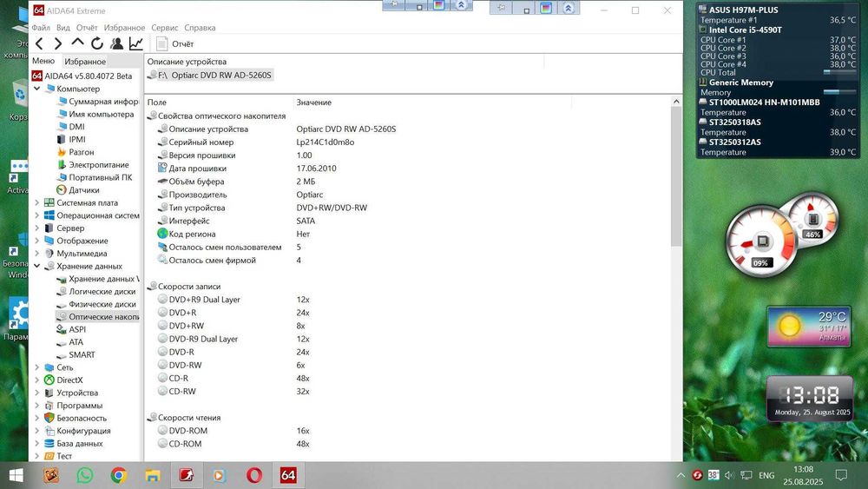Collapse the Компьютер tree node
This screenshot has width=868, height=489.
click(37, 89)
